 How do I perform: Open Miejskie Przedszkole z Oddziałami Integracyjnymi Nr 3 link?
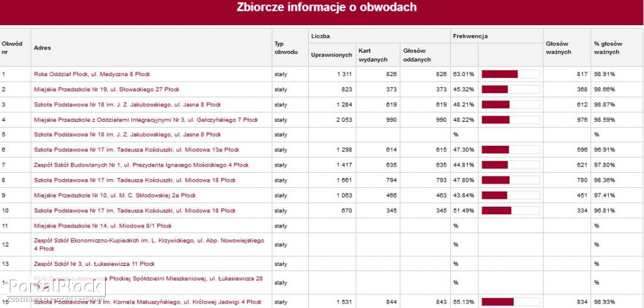coord(146,120)
